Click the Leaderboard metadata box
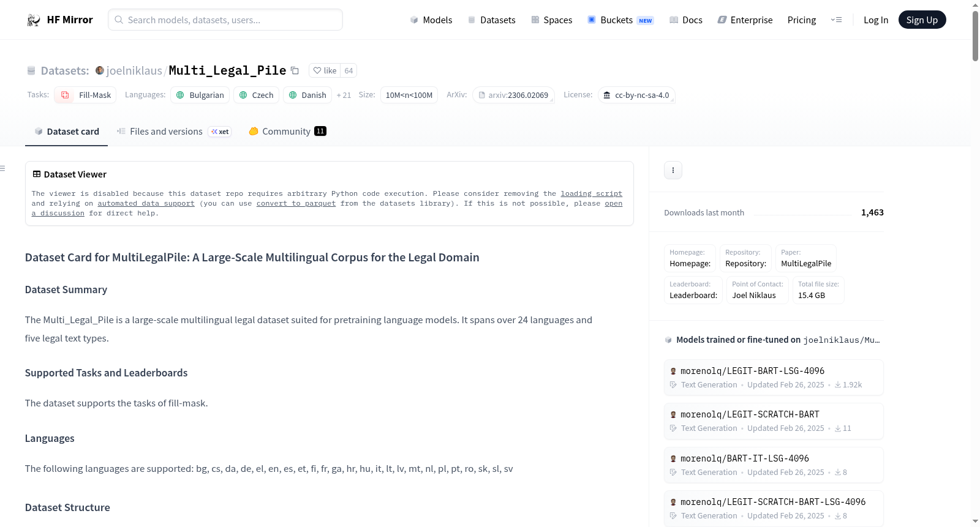The height and width of the screenshot is (527, 980). (693, 290)
